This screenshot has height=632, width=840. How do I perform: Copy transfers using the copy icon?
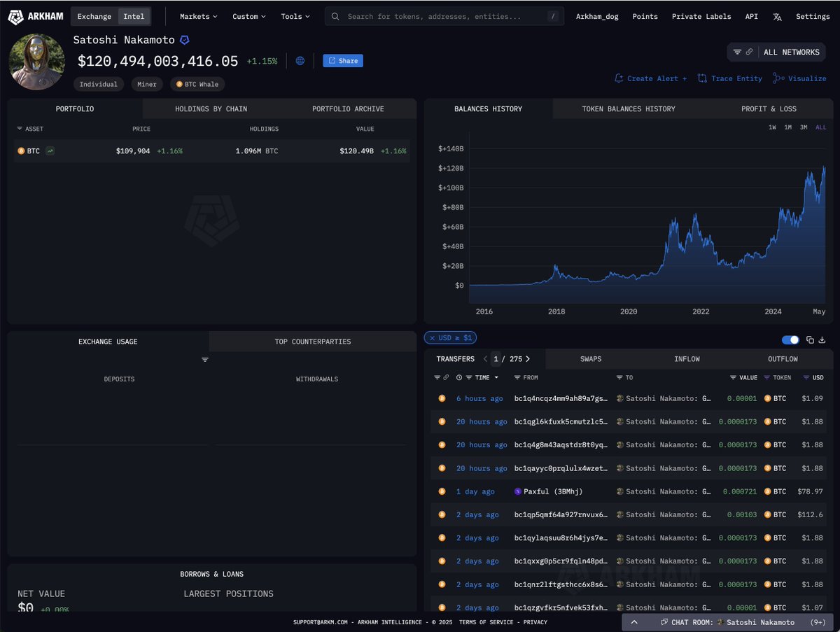(810, 339)
